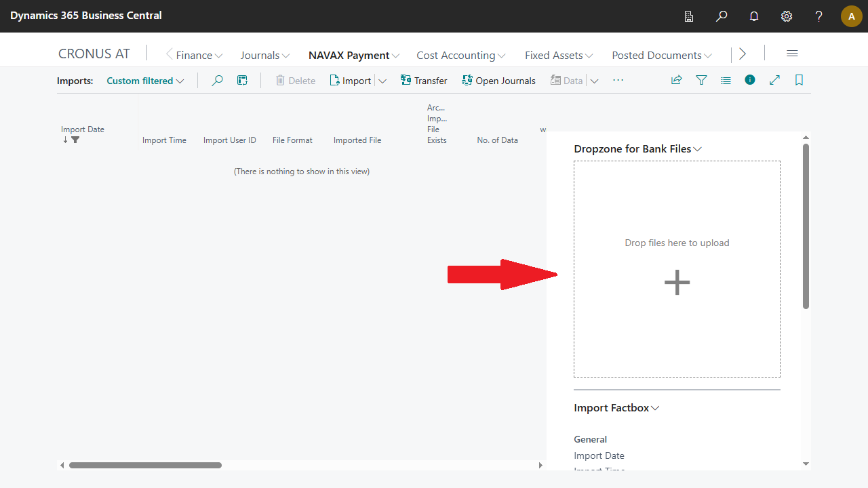Go to previous menu group arrow before Finance
The height and width of the screenshot is (488, 868).
[x=170, y=54]
